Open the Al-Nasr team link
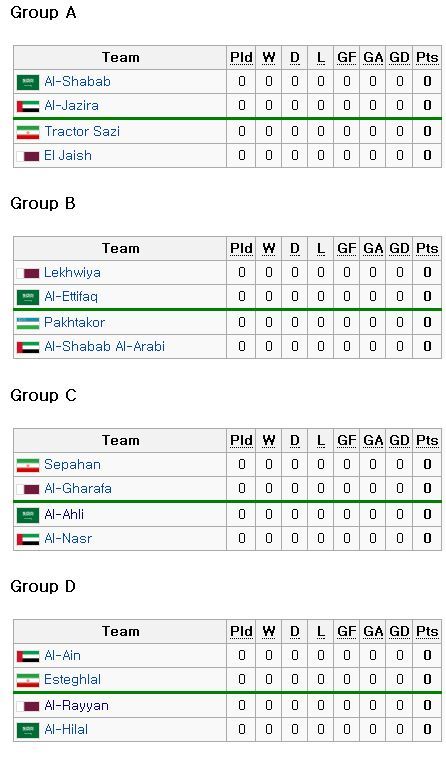 click(68, 538)
